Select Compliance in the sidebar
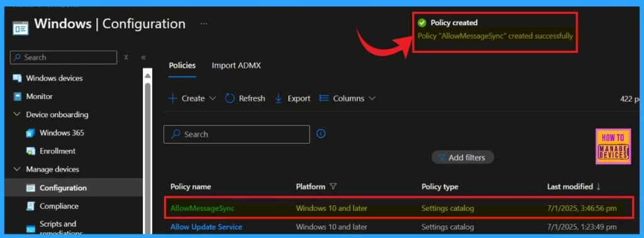 point(58,206)
